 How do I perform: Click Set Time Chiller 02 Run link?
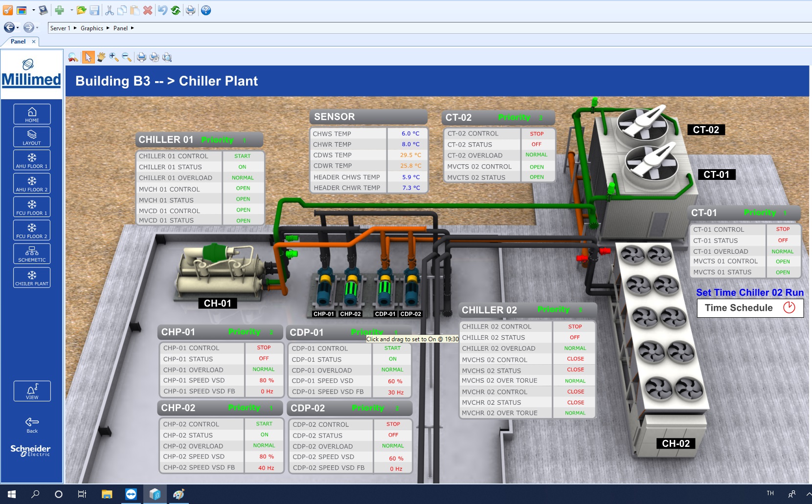750,292
